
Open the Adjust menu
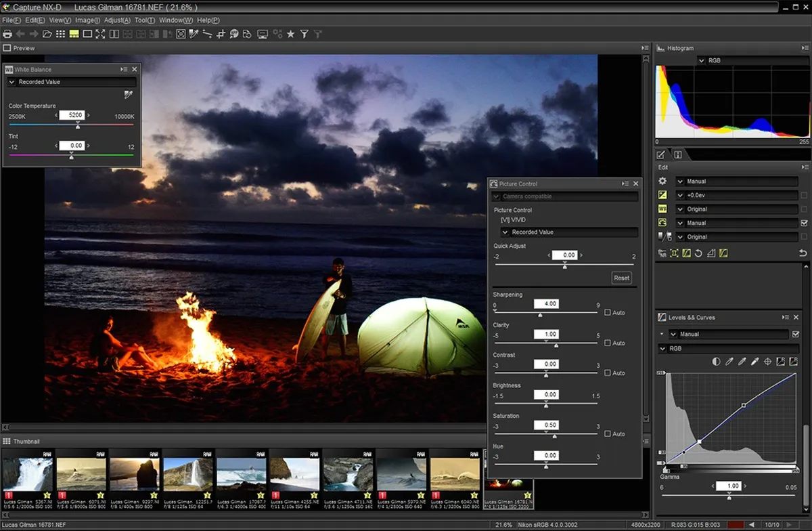pyautogui.click(x=116, y=20)
